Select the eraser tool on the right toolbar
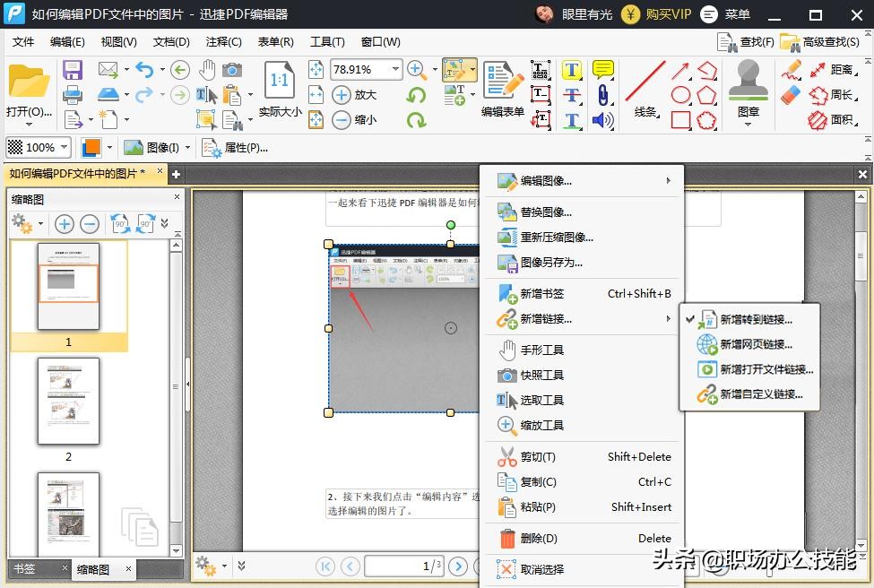This screenshot has width=874, height=588. coord(790,93)
